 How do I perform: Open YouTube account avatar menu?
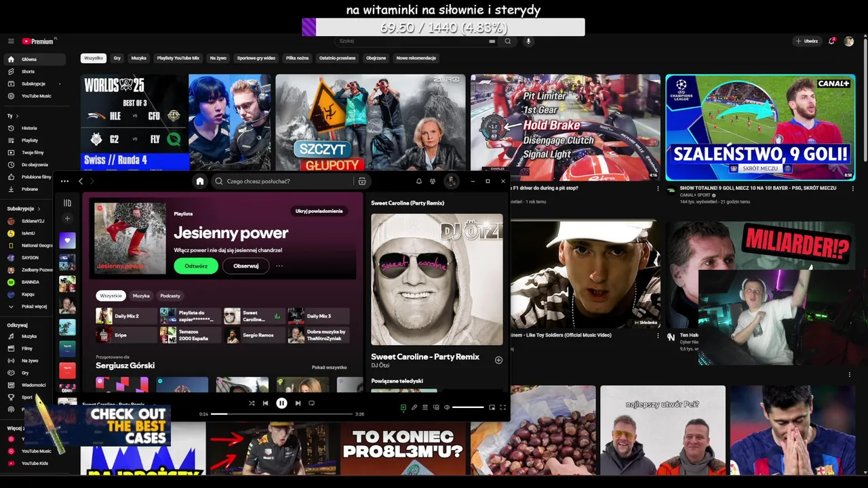point(849,41)
